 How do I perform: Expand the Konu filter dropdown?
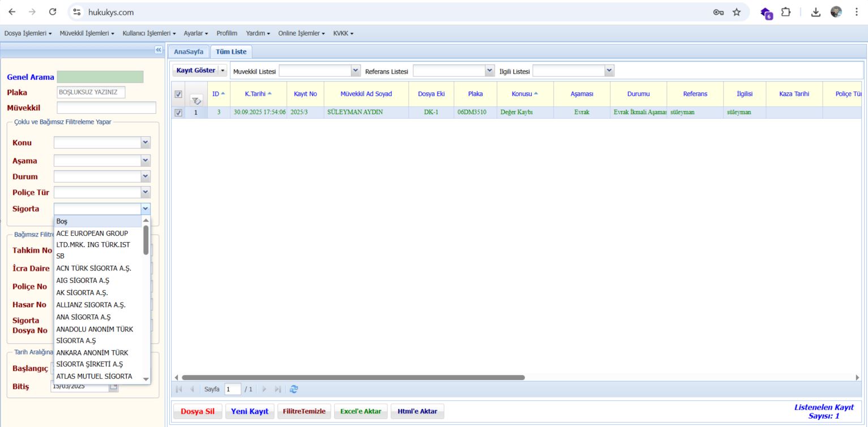pyautogui.click(x=146, y=143)
